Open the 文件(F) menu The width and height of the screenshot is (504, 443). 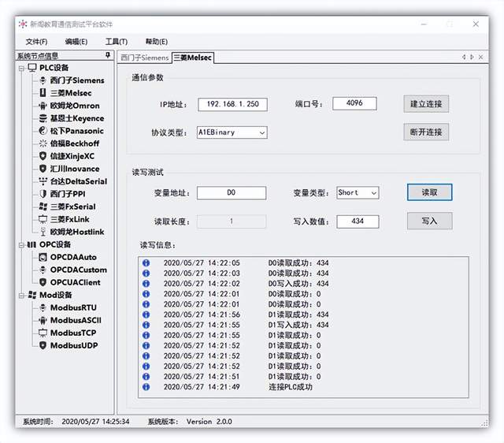pyautogui.click(x=36, y=42)
